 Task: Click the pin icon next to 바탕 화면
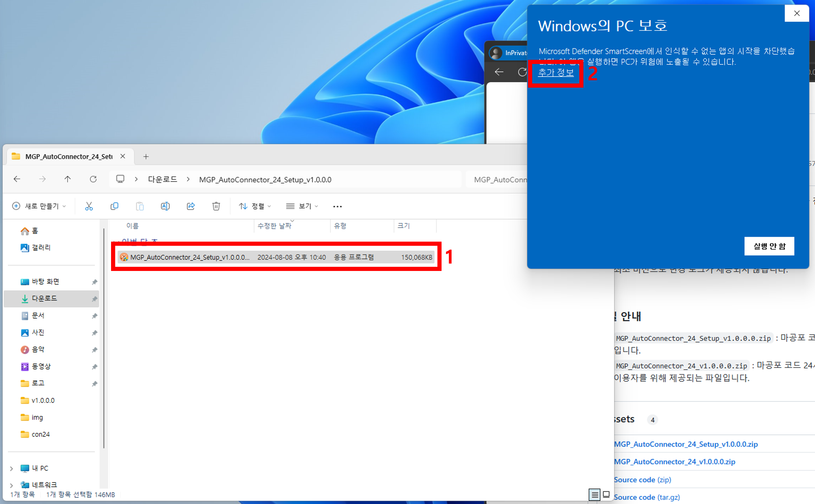(95, 282)
